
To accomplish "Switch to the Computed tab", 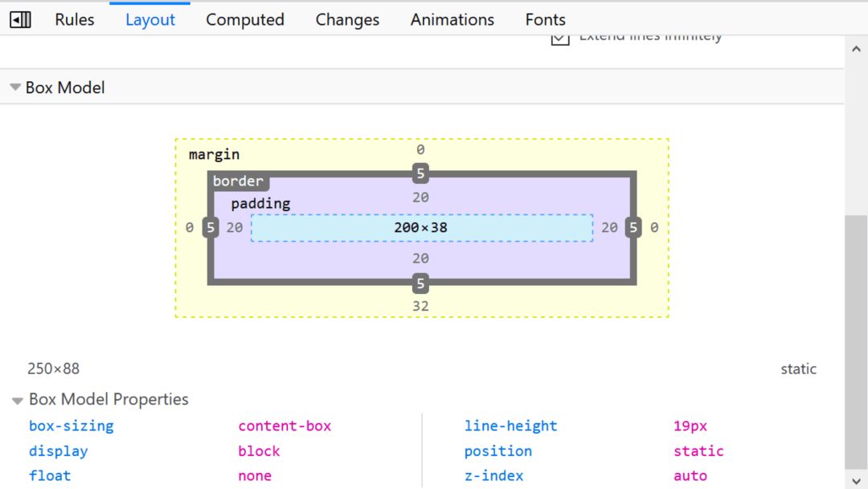I will pos(244,20).
